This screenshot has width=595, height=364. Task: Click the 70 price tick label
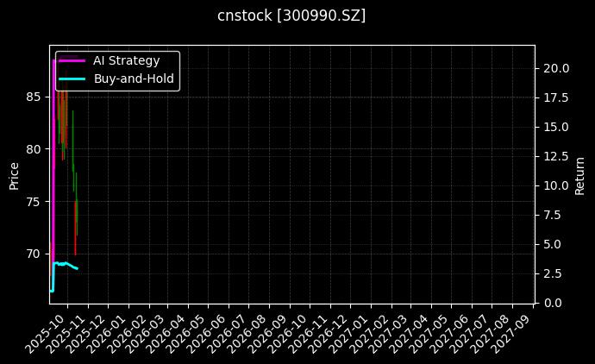tap(33, 254)
